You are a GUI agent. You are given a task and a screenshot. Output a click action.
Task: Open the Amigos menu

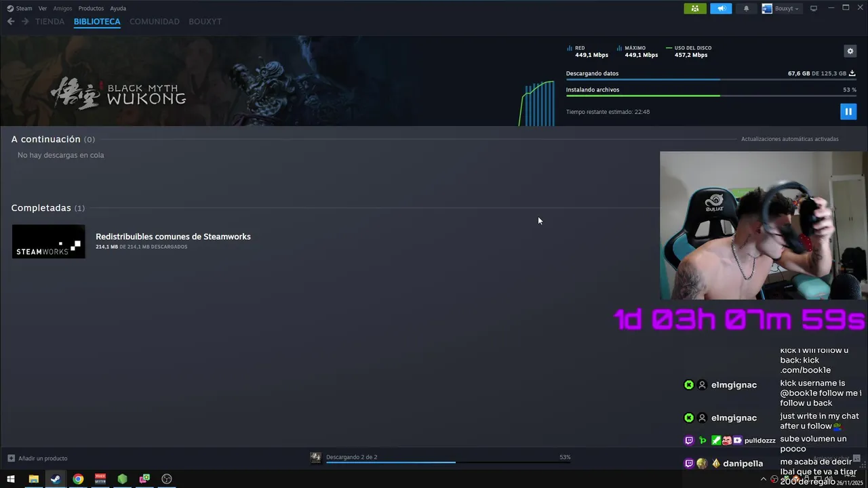pyautogui.click(x=62, y=8)
